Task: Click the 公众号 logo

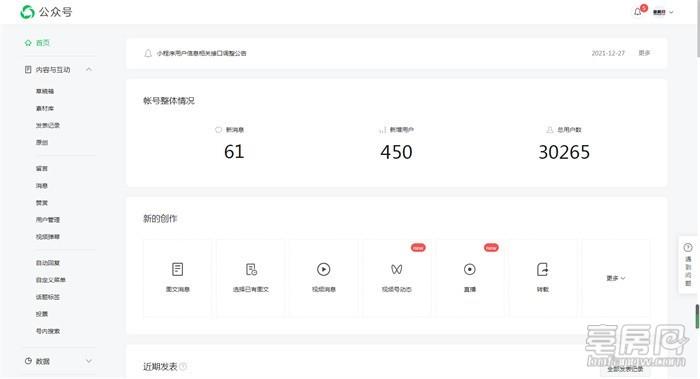Action: tap(46, 12)
